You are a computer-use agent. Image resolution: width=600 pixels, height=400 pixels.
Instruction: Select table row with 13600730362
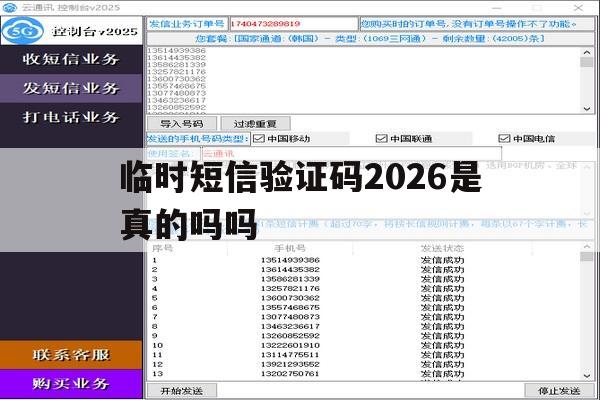(x=364, y=298)
